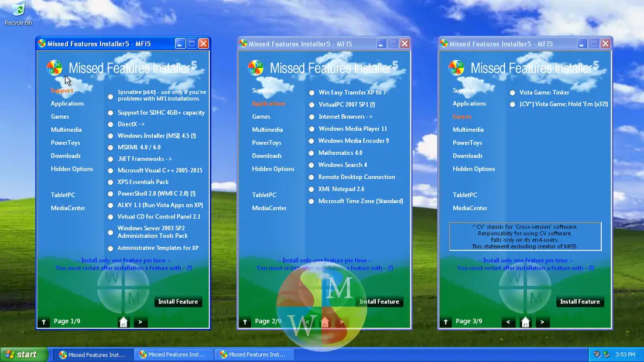Viewport: 644px width, 362px height.
Task: Click the system clock showing 3:53 PM
Action: 625,354
